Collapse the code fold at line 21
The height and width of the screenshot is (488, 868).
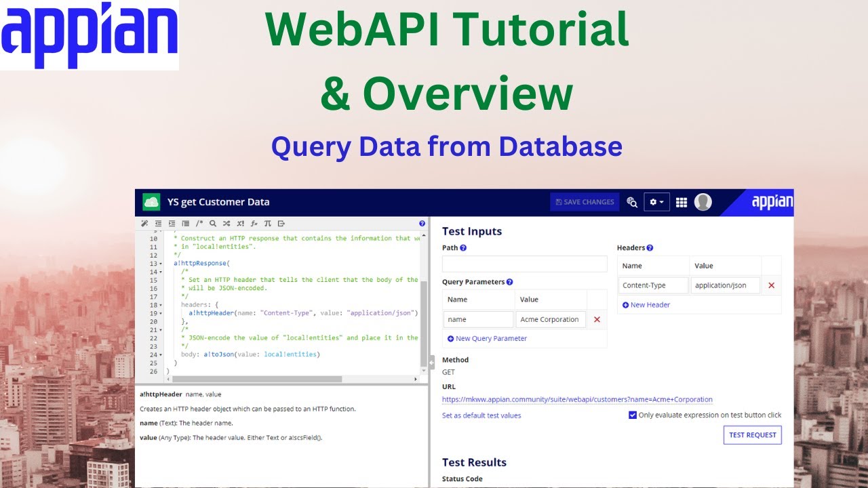pyautogui.click(x=161, y=330)
